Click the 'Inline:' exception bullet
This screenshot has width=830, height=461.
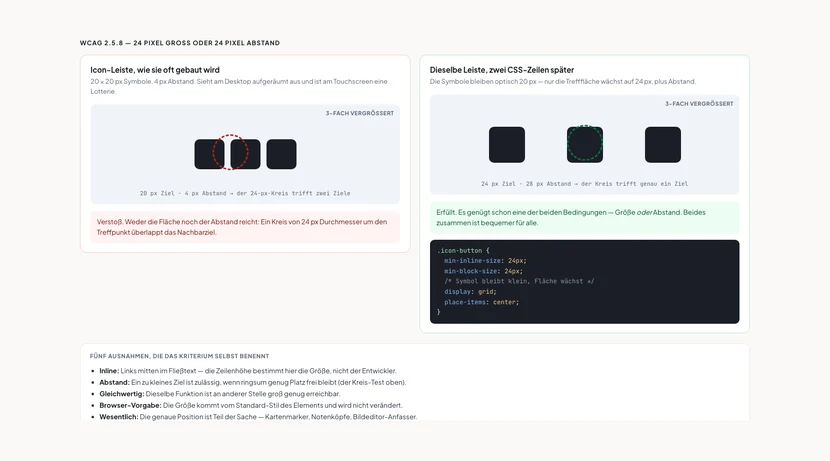pyautogui.click(x=248, y=371)
